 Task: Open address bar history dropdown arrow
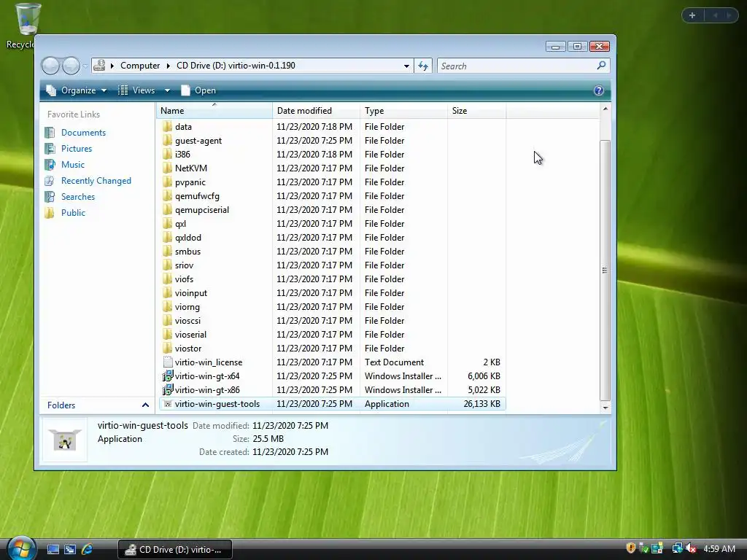[x=406, y=66]
